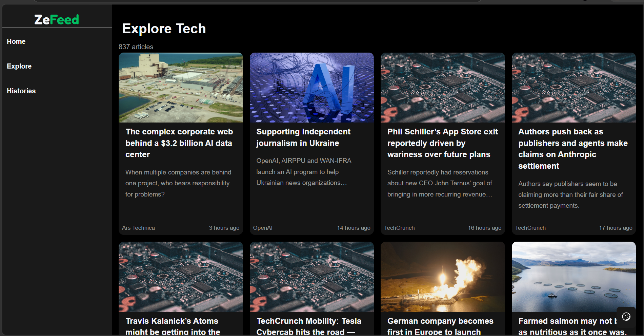Open Explore in sidebar
Image resolution: width=644 pixels, height=336 pixels.
coord(19,66)
